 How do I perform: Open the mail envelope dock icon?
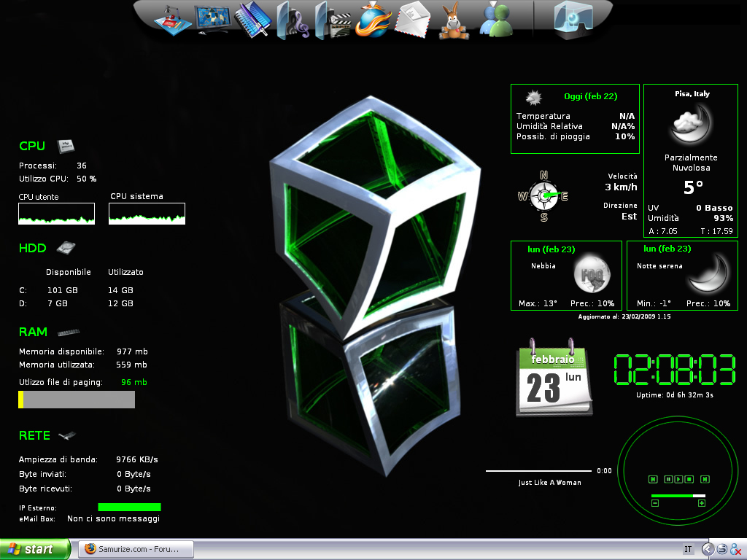click(412, 20)
